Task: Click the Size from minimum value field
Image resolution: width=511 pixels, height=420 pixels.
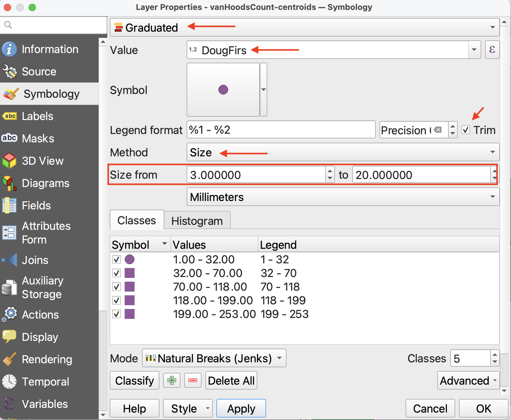Action: pyautogui.click(x=256, y=175)
